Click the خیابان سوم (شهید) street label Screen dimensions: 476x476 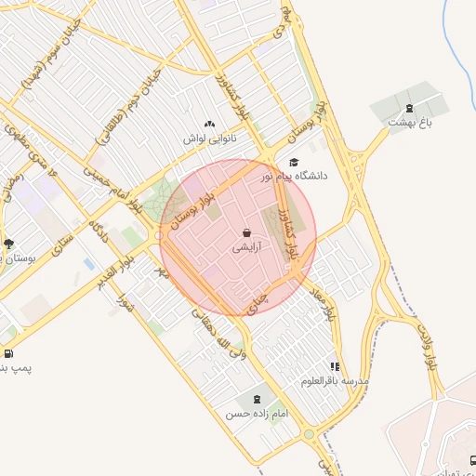click(x=51, y=55)
